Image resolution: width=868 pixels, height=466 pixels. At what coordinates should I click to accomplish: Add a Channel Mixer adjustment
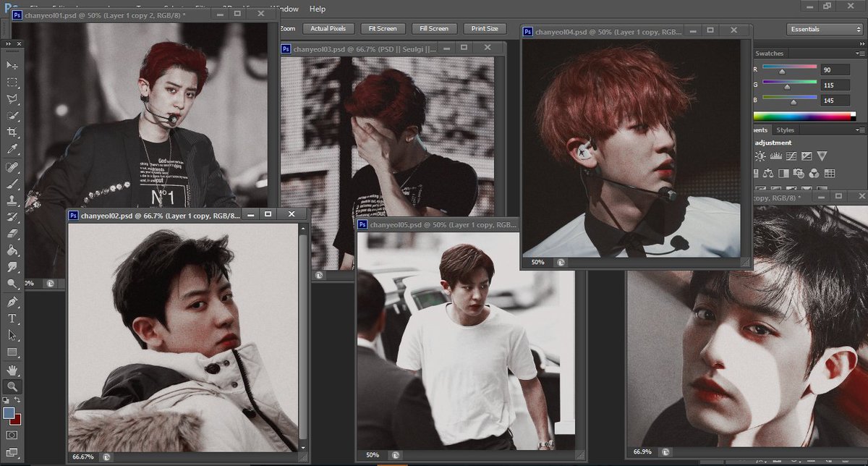pyautogui.click(x=814, y=174)
